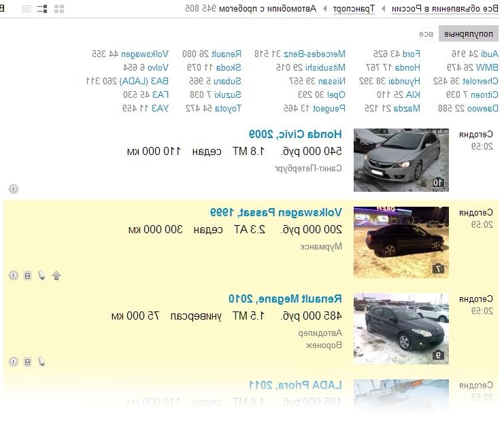Click 'универсал' body type text
This screenshot has height=425, width=504.
coord(196,317)
